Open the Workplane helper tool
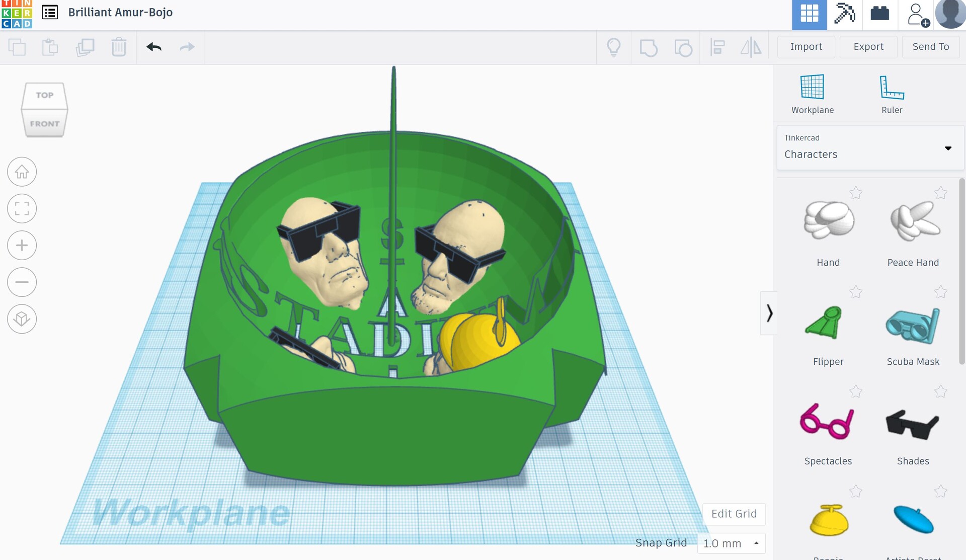Viewport: 966px width, 560px height. pos(812,93)
